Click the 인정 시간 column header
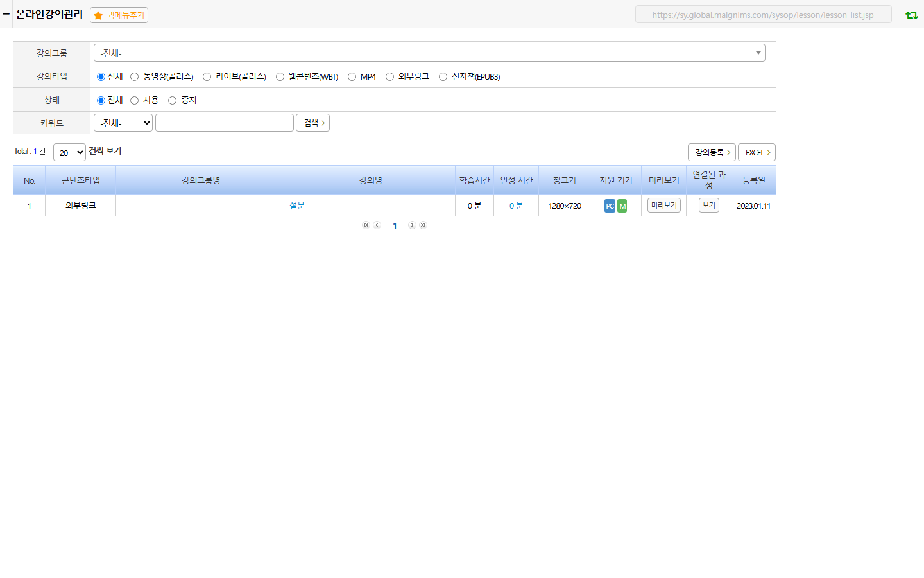Screen dimensions: 924x578 tap(517, 180)
